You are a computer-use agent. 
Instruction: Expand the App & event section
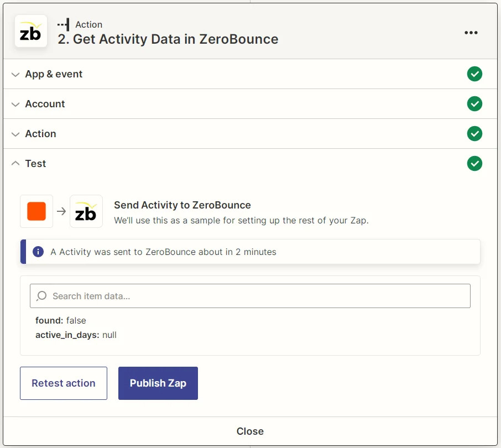(x=54, y=74)
